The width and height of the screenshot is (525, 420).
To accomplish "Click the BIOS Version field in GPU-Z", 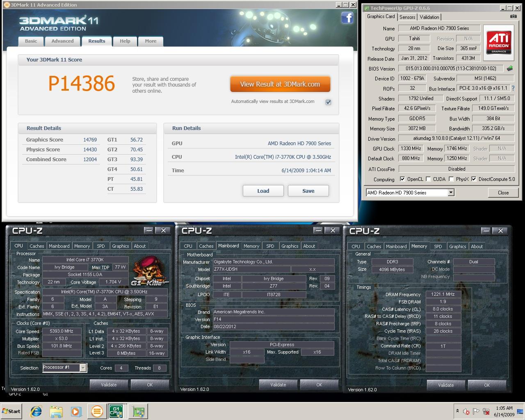I will click(451, 68).
